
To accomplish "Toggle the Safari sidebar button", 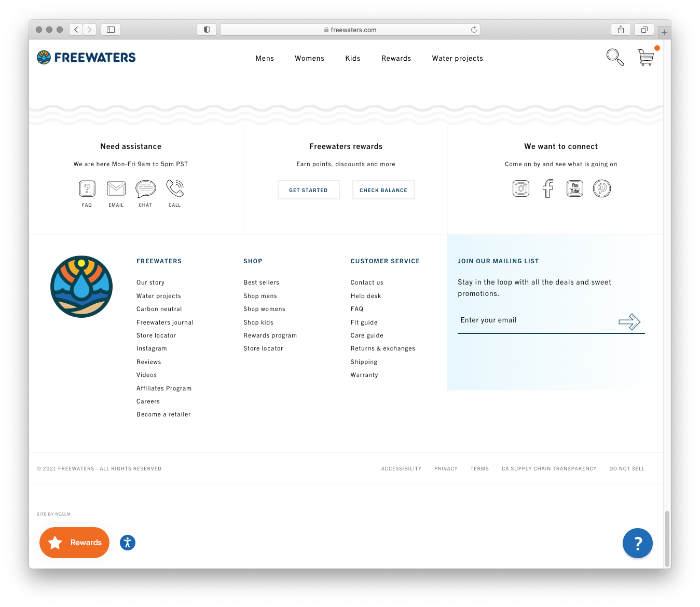I will (111, 30).
